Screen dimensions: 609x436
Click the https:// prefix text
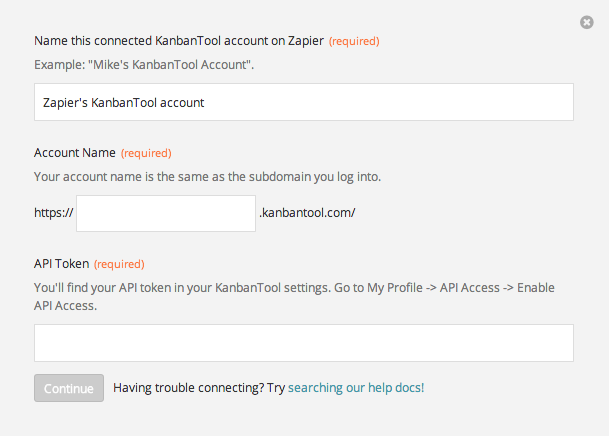[x=54, y=213]
